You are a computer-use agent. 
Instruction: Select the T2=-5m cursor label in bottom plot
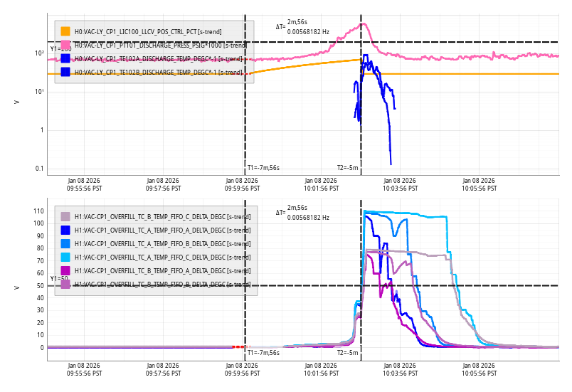click(348, 352)
